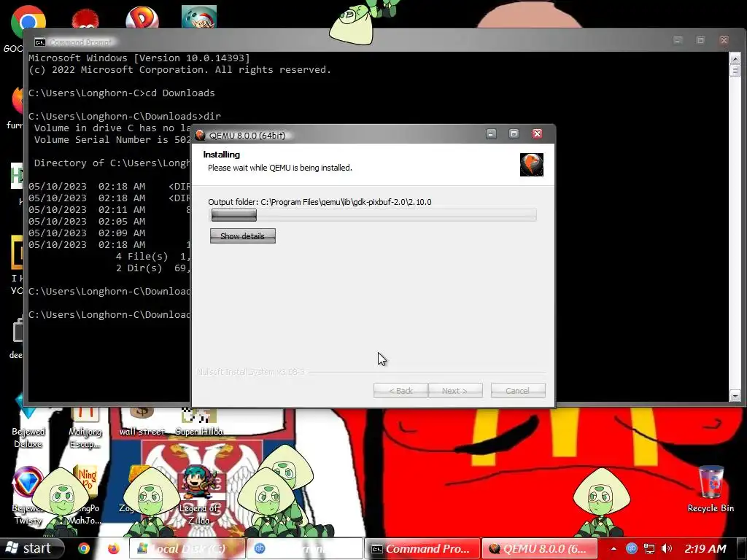Switch to QEMU 8.0.0 taskbar button
Viewport: 747px width, 560px height.
(541, 548)
